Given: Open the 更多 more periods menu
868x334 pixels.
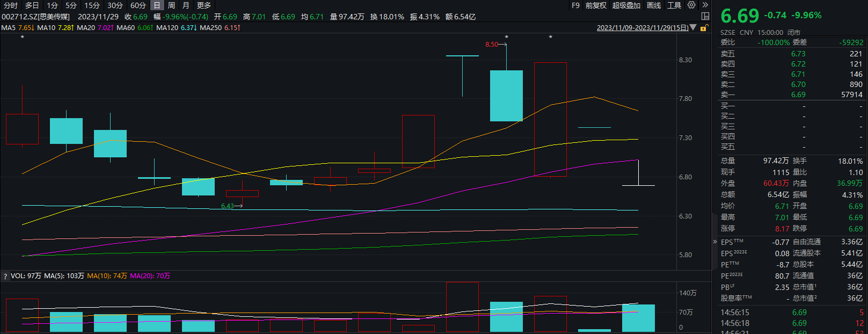Looking at the screenshot, I should (x=204, y=5).
